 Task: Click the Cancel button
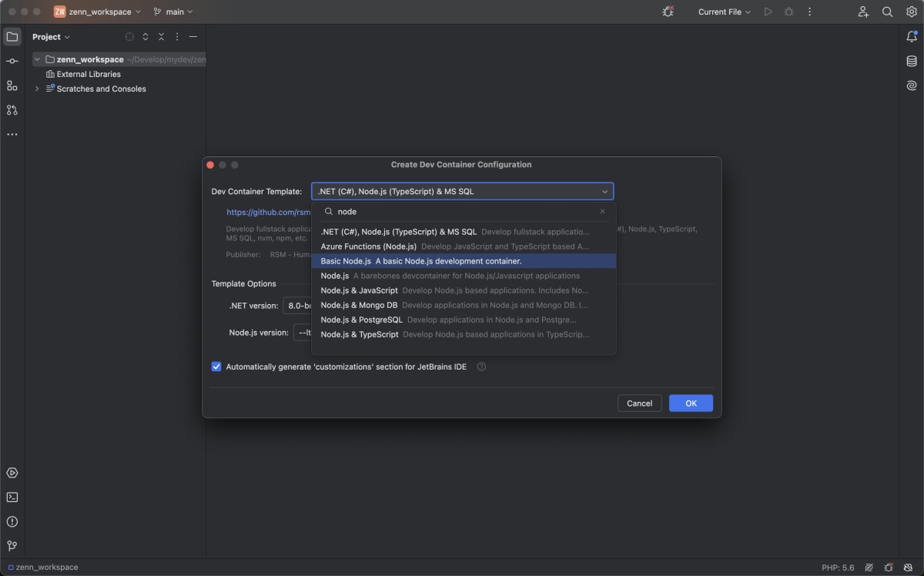click(x=639, y=403)
